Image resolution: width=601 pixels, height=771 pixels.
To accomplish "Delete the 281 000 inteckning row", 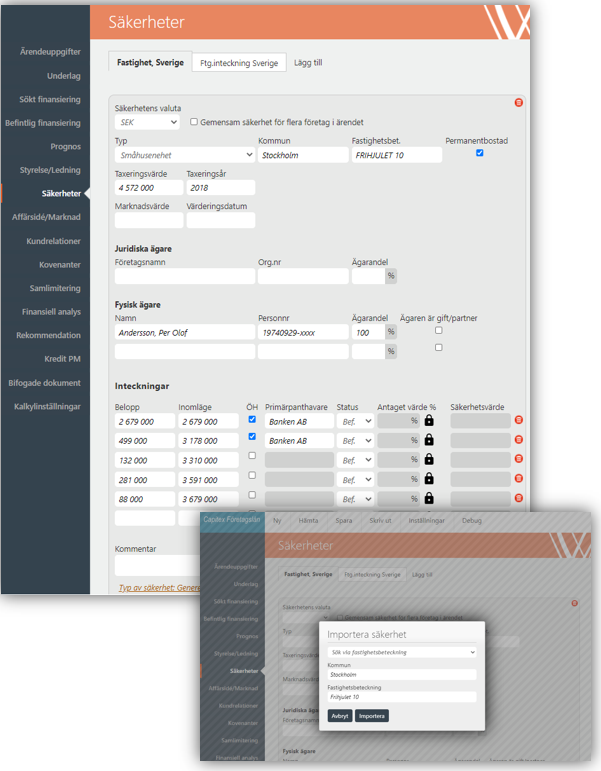I will [x=518, y=479].
